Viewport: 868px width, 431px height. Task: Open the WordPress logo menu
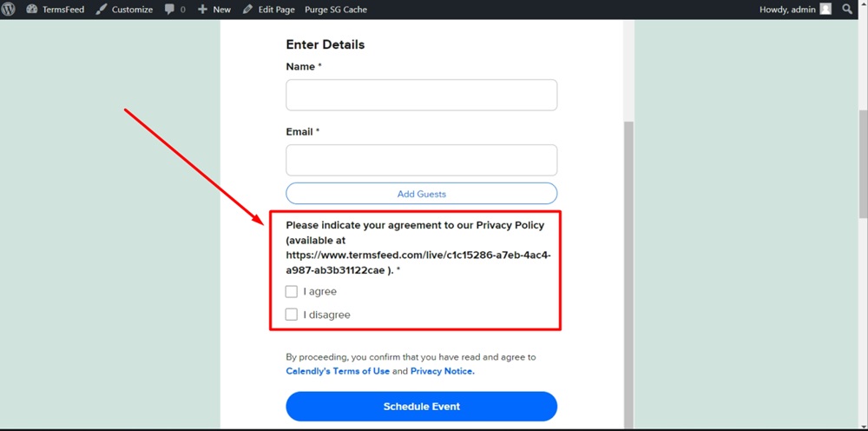pyautogui.click(x=10, y=10)
